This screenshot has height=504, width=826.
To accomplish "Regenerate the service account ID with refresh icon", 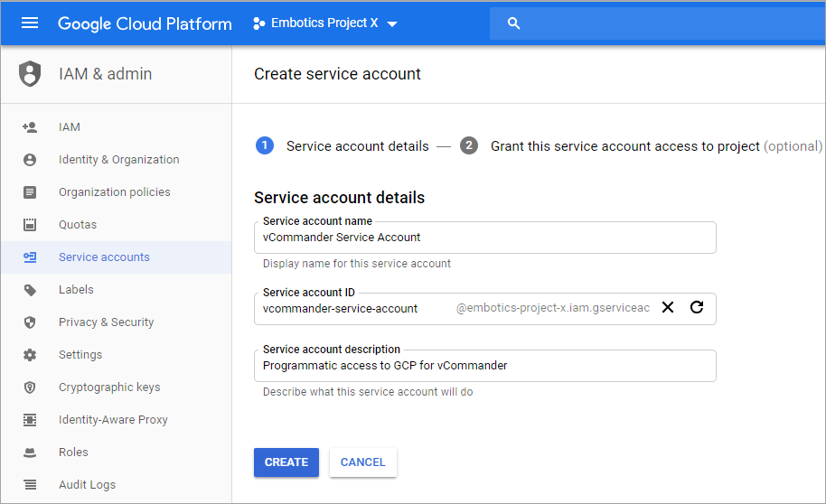I will pos(697,308).
